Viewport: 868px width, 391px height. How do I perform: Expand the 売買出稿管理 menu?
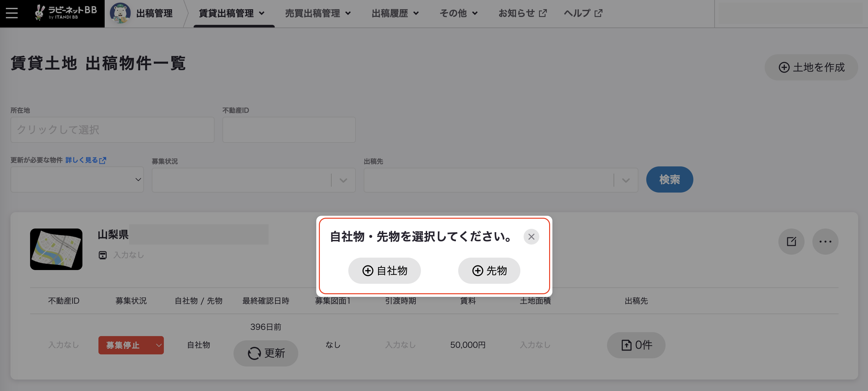tap(318, 13)
